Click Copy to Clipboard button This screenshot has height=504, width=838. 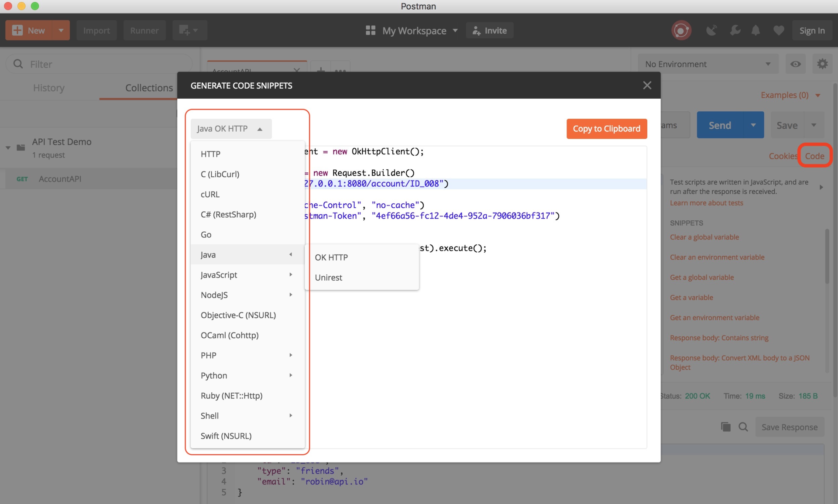(x=606, y=129)
